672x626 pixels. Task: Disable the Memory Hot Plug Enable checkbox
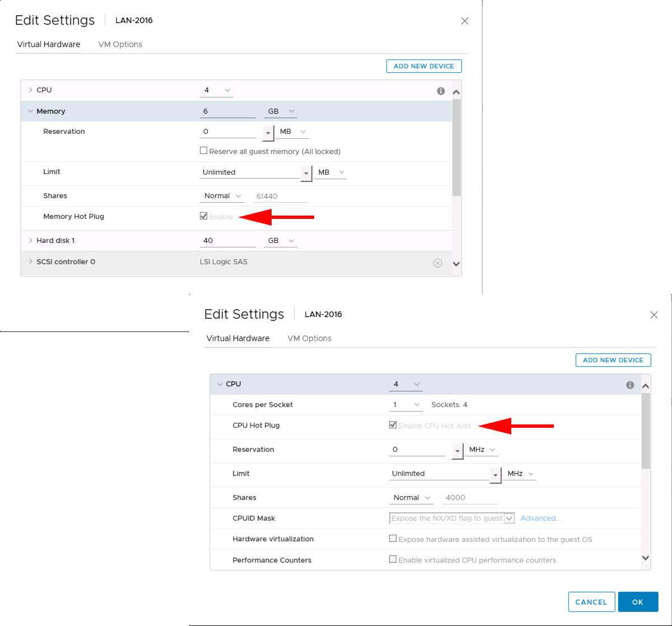pos(203,216)
